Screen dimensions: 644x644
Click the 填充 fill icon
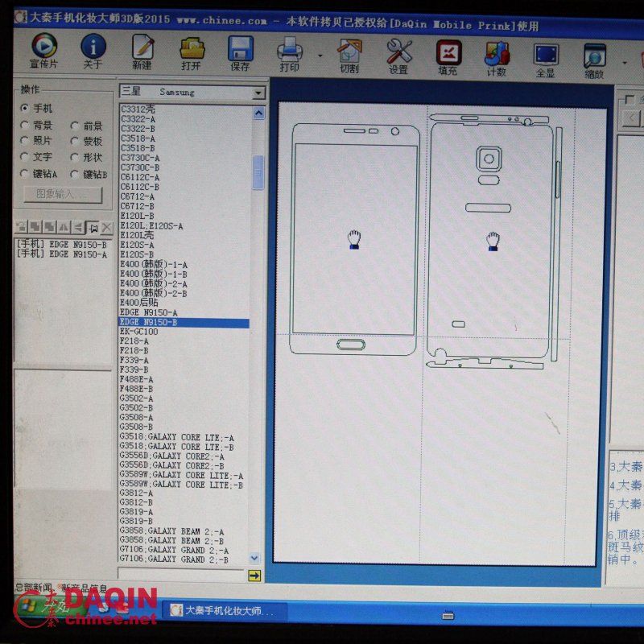pyautogui.click(x=448, y=57)
